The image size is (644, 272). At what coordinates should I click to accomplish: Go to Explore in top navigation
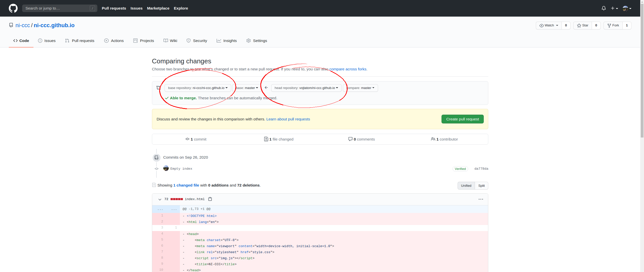pos(181,8)
